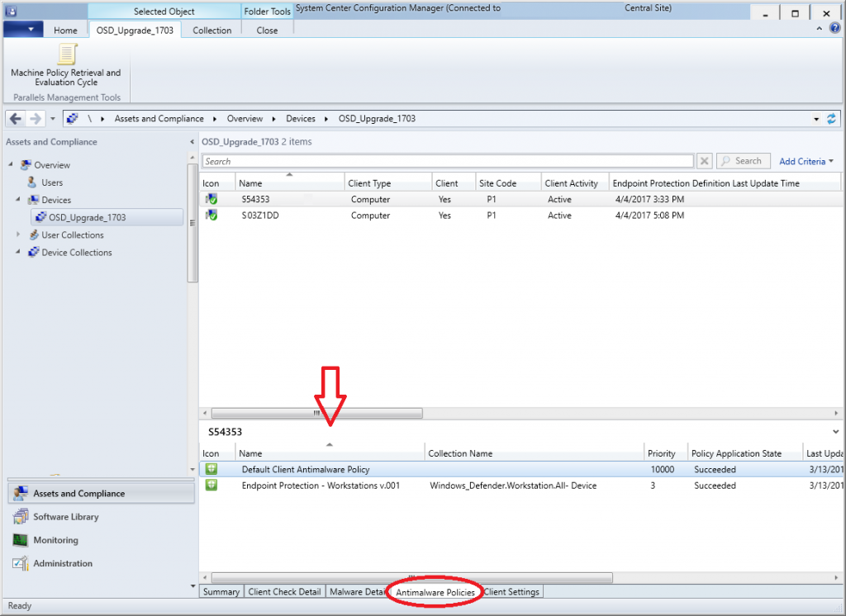Click application icon in the title bar
This screenshot has height=616, width=846.
[x=11, y=11]
